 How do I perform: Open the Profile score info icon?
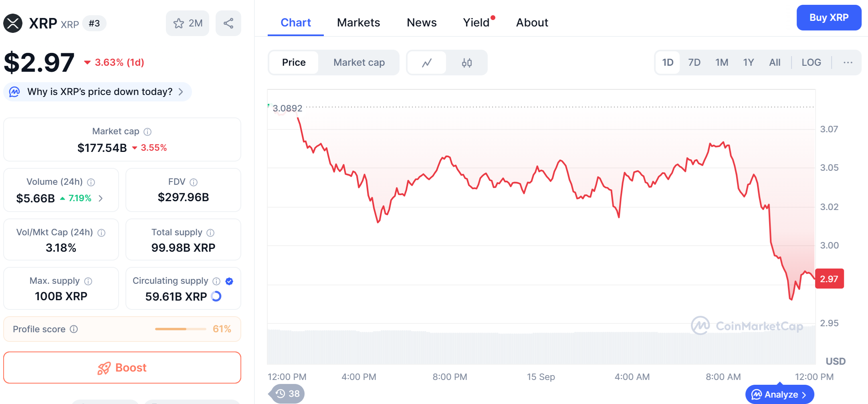[x=74, y=329]
